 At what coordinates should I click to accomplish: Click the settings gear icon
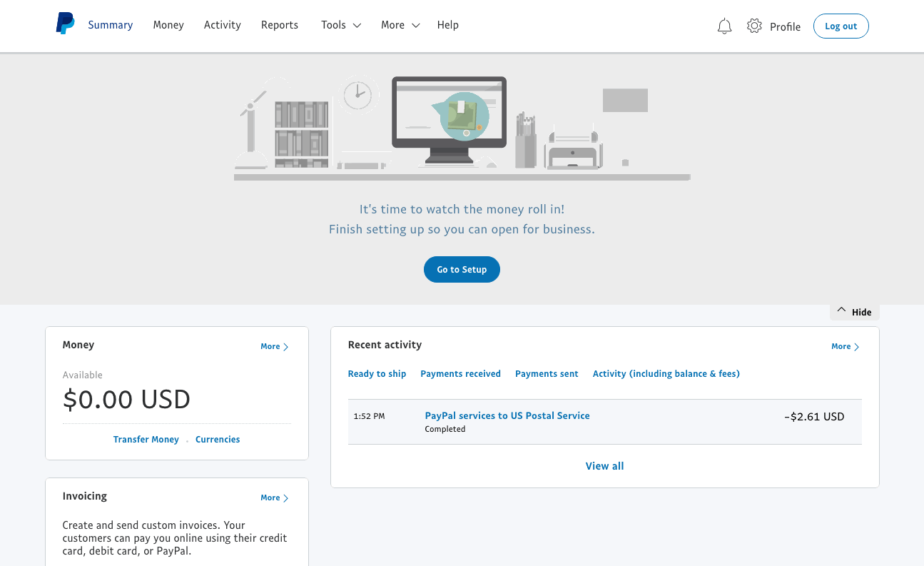[754, 26]
